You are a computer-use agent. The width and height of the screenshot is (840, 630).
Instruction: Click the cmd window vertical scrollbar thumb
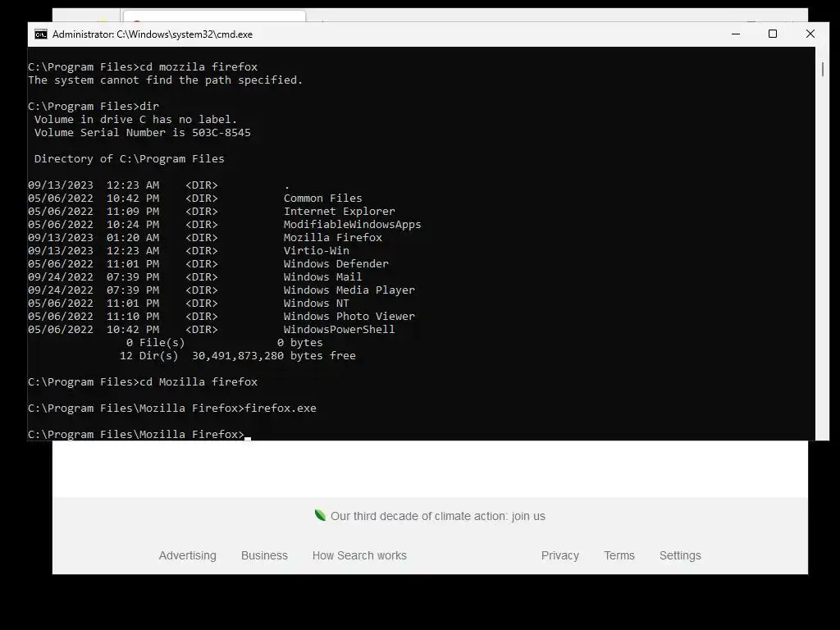tap(822, 70)
